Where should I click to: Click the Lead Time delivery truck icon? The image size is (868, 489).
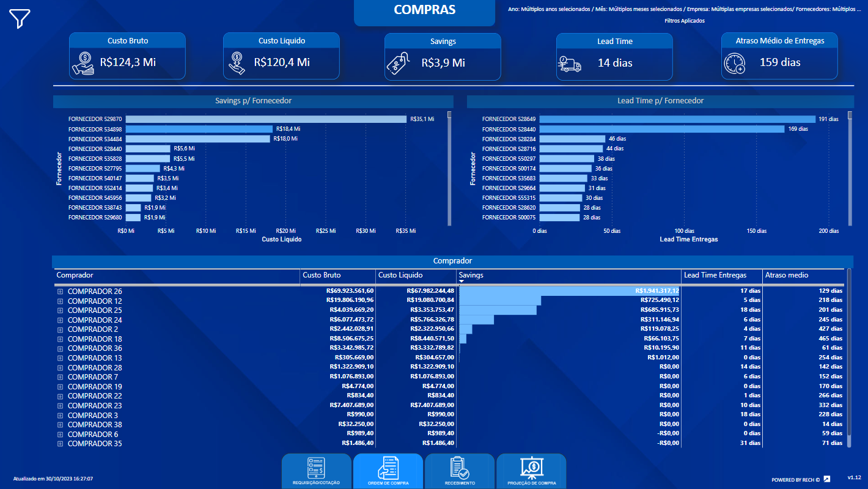pos(570,64)
